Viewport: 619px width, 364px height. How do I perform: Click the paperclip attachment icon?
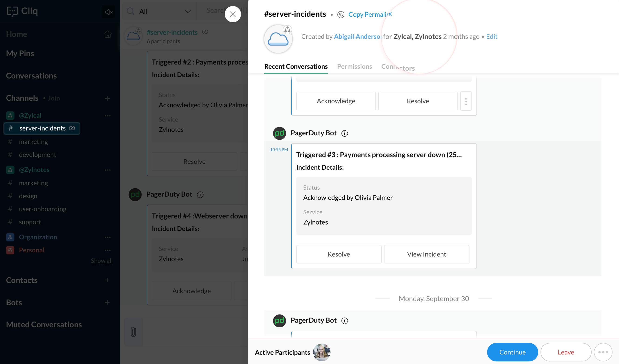[x=133, y=332]
